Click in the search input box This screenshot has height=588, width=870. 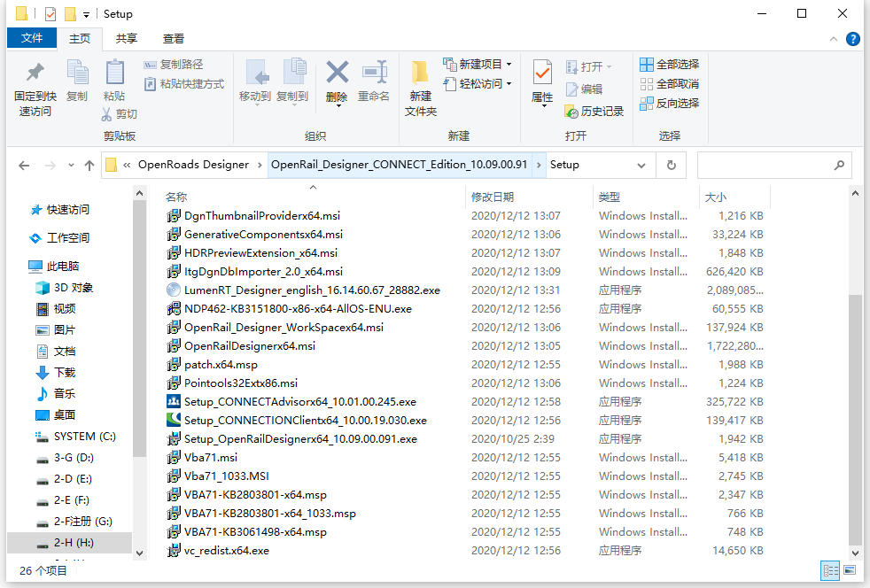coord(765,166)
